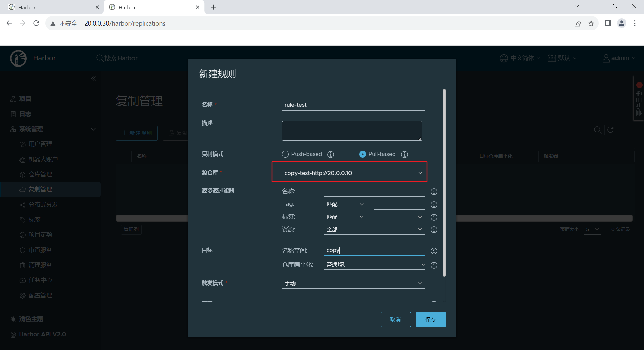Screen dimensions: 644x350
Task: Open 用户管理 in the sidebar
Action: pyautogui.click(x=40, y=144)
